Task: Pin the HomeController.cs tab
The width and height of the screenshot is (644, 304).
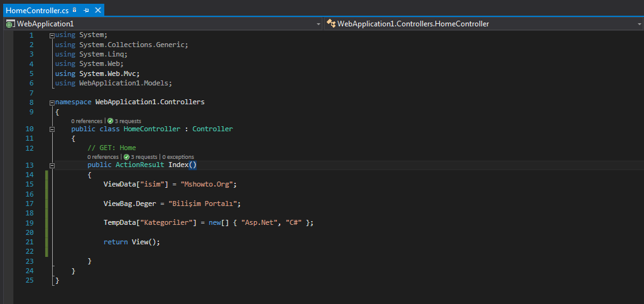Action: (86, 10)
